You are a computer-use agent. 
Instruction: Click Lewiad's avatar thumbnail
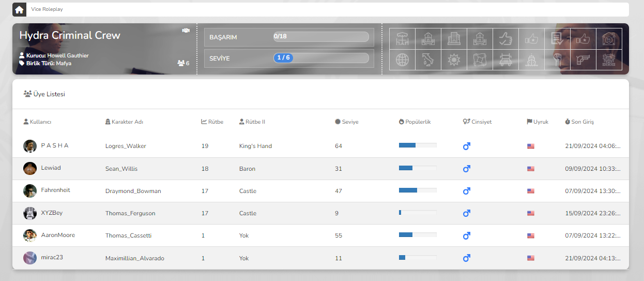click(30, 168)
